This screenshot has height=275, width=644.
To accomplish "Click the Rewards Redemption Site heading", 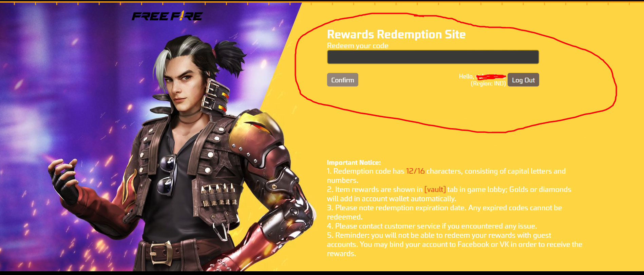I will point(396,34).
